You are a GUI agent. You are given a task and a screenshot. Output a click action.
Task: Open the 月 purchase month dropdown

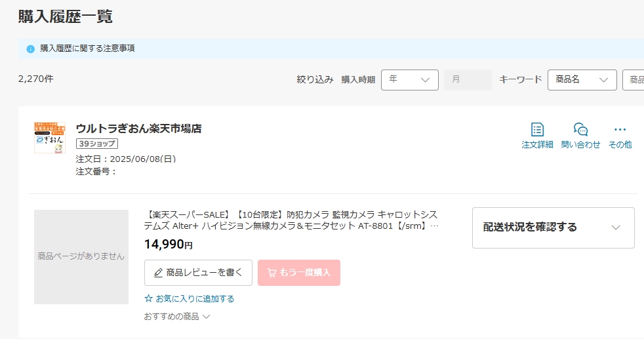pos(468,79)
